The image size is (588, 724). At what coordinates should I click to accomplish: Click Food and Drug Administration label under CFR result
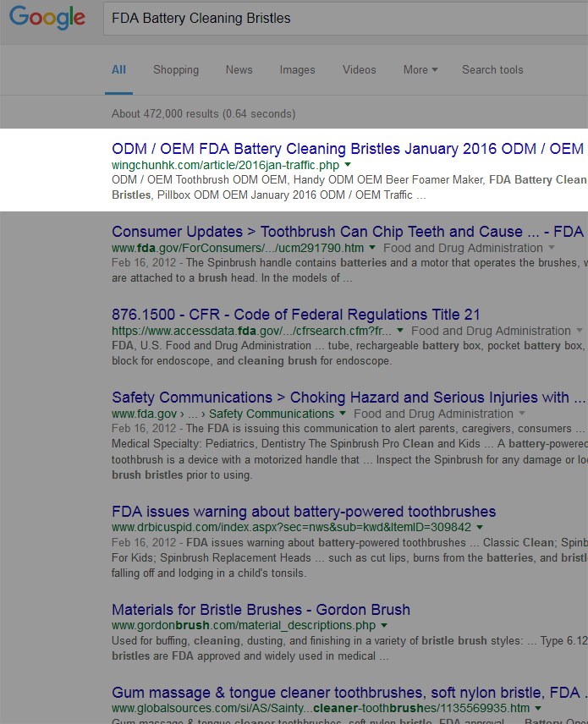491,331
